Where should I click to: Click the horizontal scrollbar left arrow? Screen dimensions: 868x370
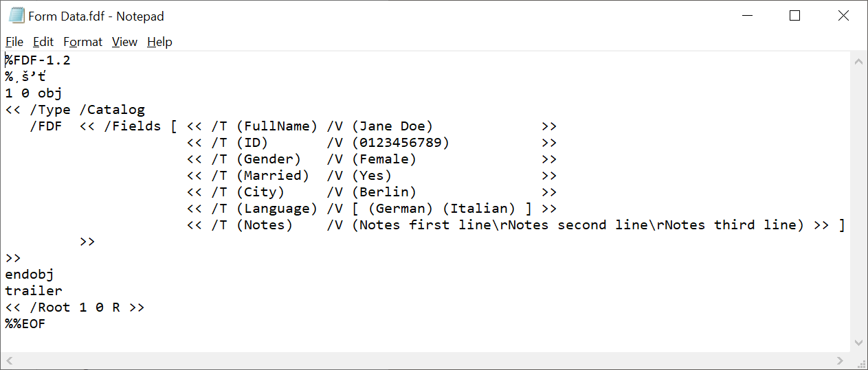(10, 360)
